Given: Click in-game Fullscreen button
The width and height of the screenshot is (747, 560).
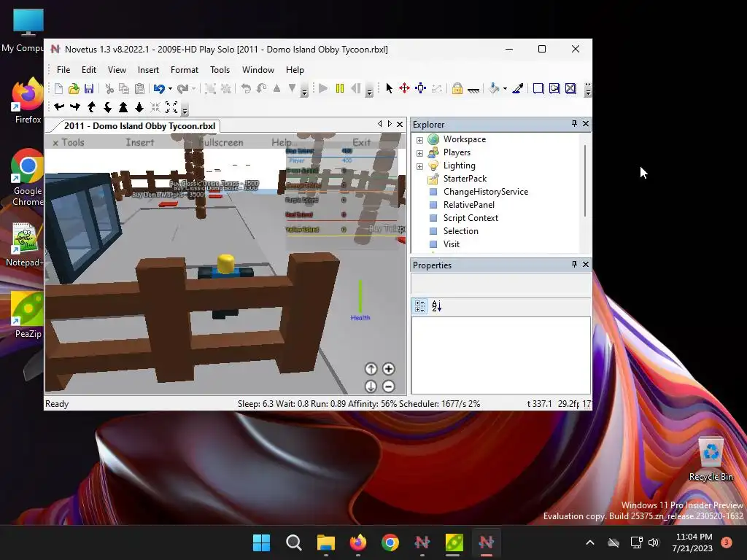Looking at the screenshot, I should (221, 142).
